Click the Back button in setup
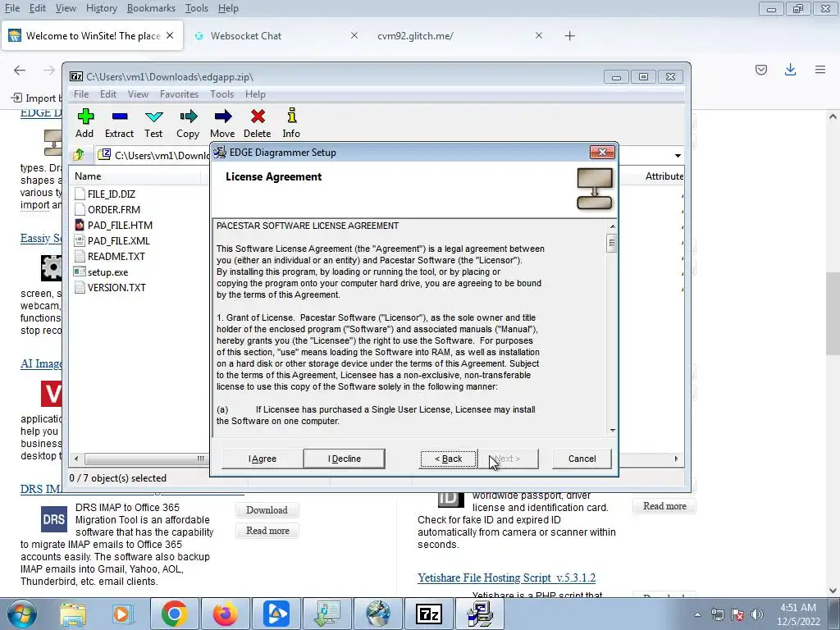 449,459
